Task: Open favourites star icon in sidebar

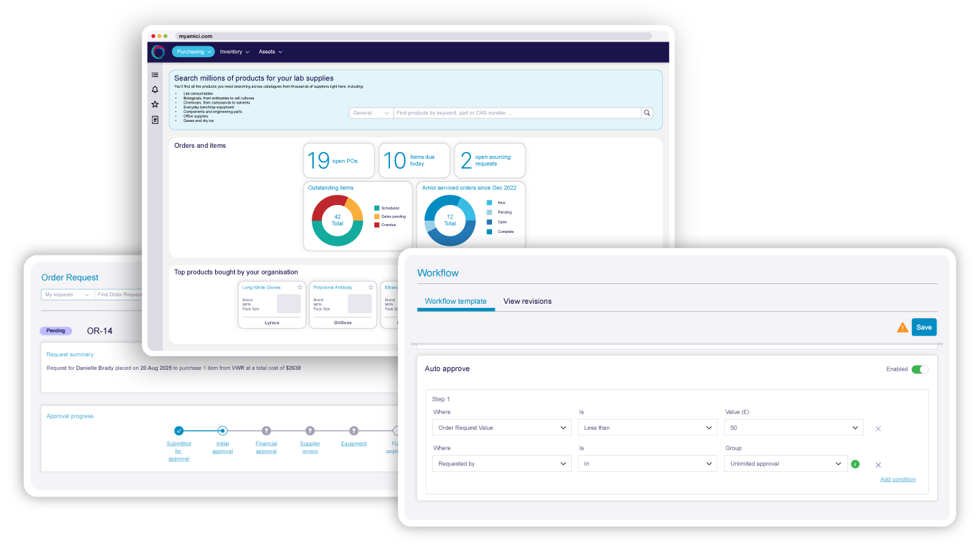Action: tap(155, 104)
